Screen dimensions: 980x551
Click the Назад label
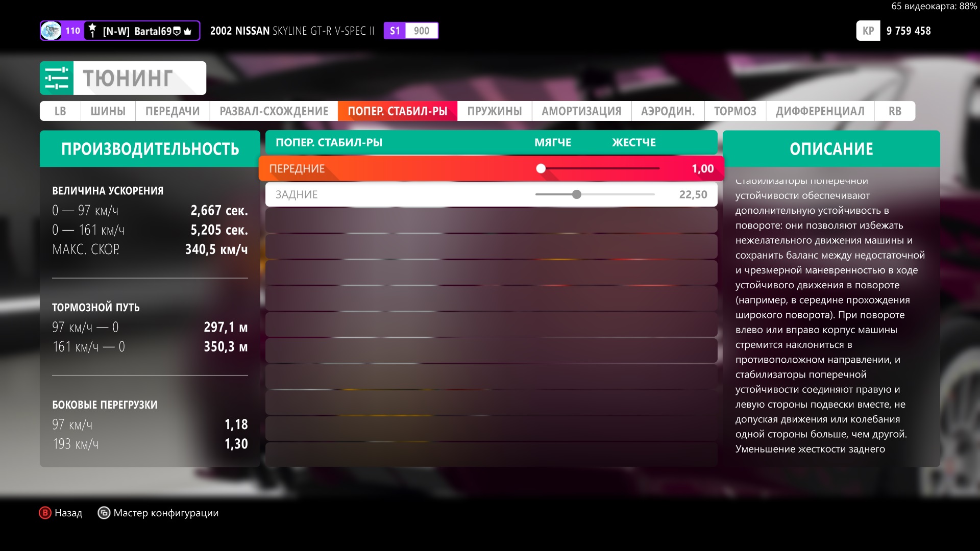tap(68, 513)
